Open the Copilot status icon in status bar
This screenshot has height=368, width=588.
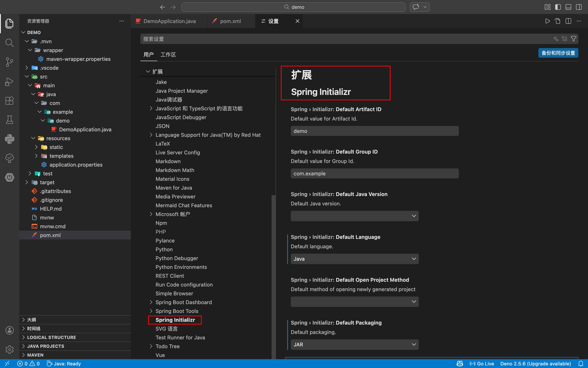[x=460, y=364]
